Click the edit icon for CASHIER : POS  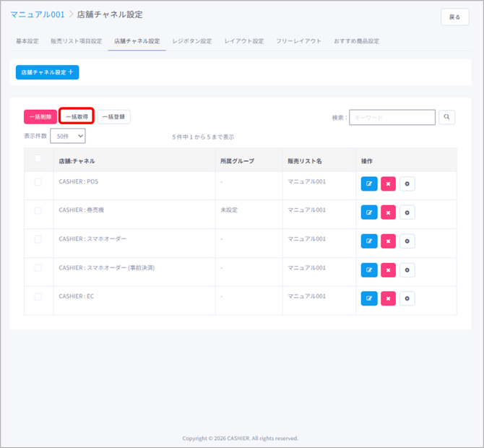click(368, 184)
